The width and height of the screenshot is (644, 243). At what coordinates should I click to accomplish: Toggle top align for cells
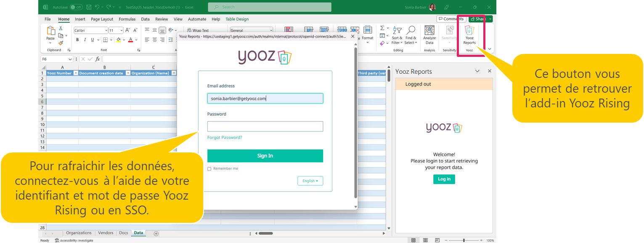[x=147, y=30]
